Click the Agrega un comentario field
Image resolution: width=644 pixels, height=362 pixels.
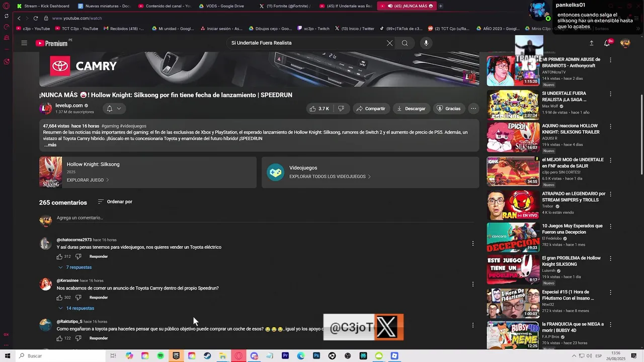(x=265, y=218)
